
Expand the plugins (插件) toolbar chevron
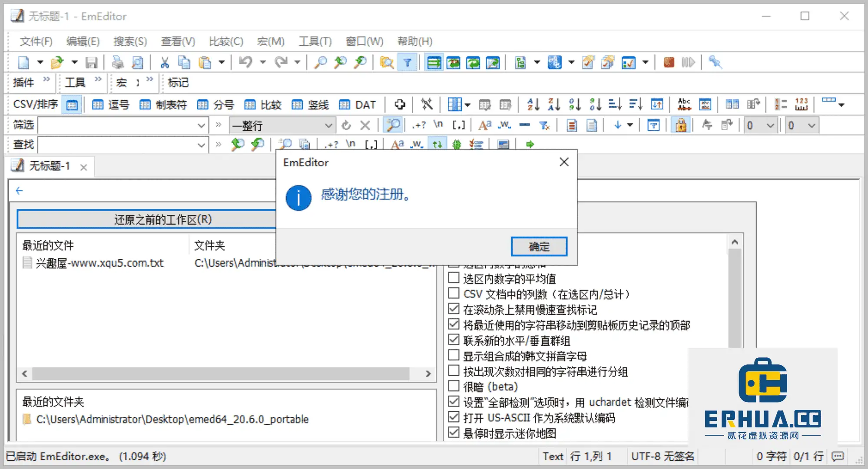pos(46,79)
